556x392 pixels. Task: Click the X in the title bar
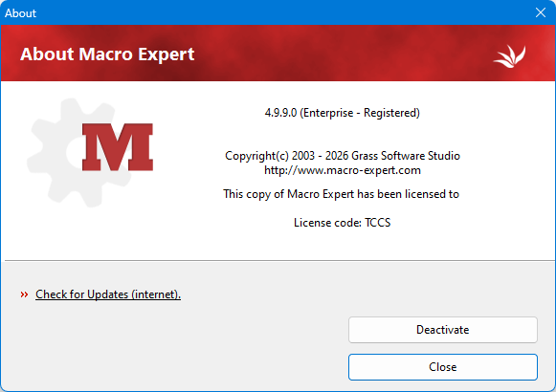(541, 12)
